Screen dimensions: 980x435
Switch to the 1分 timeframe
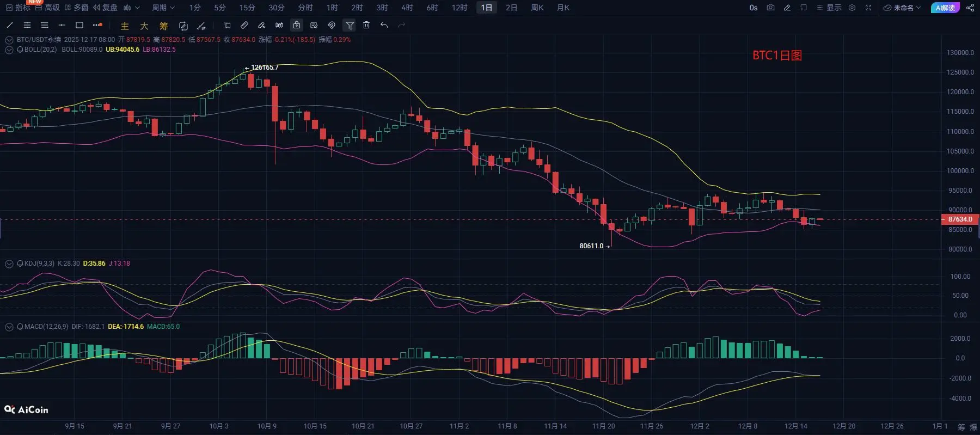coord(195,8)
